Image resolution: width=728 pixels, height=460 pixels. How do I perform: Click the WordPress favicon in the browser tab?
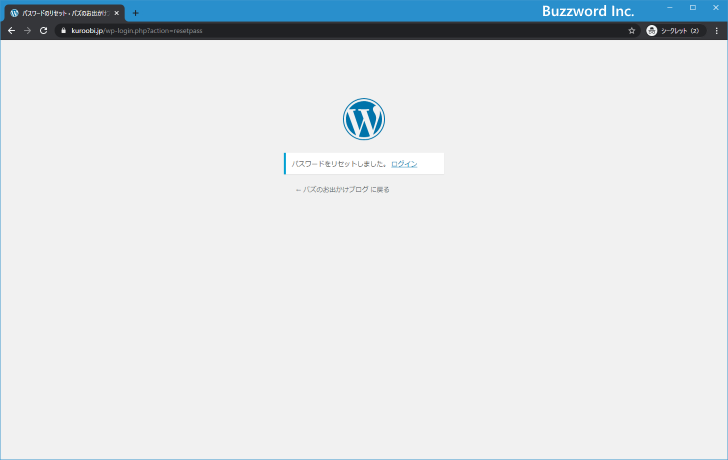click(x=14, y=13)
